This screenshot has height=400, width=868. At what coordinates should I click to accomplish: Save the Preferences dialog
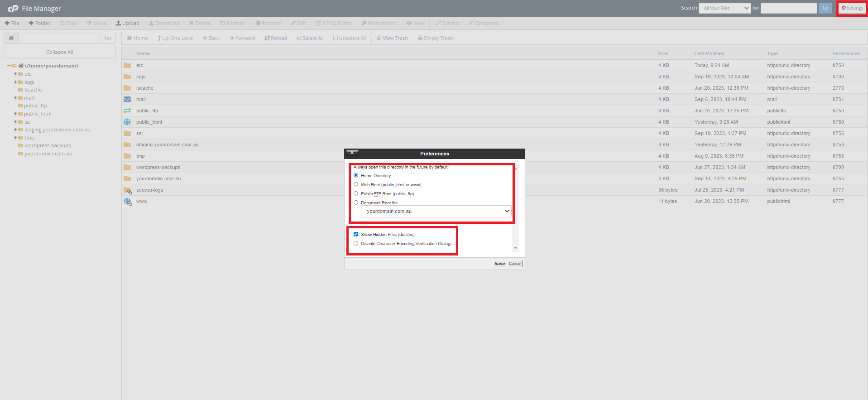coord(499,264)
